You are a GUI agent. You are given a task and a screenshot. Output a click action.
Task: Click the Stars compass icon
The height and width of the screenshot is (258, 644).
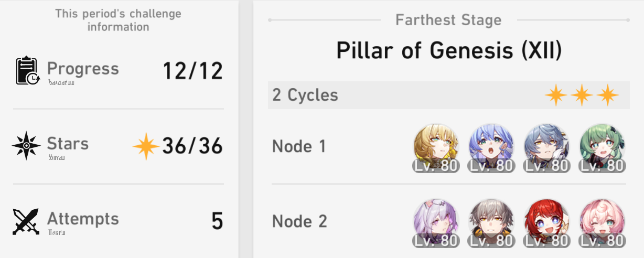tap(26, 146)
